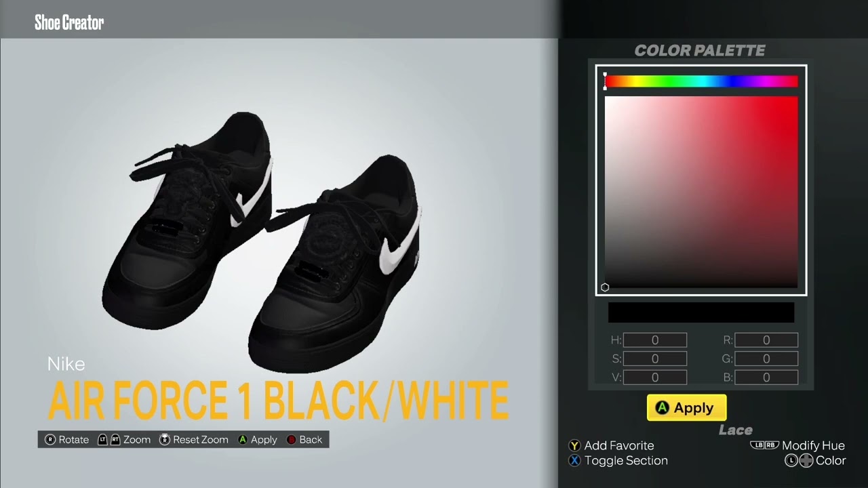Viewport: 868px width, 488px height.
Task: Click the G value field
Action: click(x=766, y=359)
